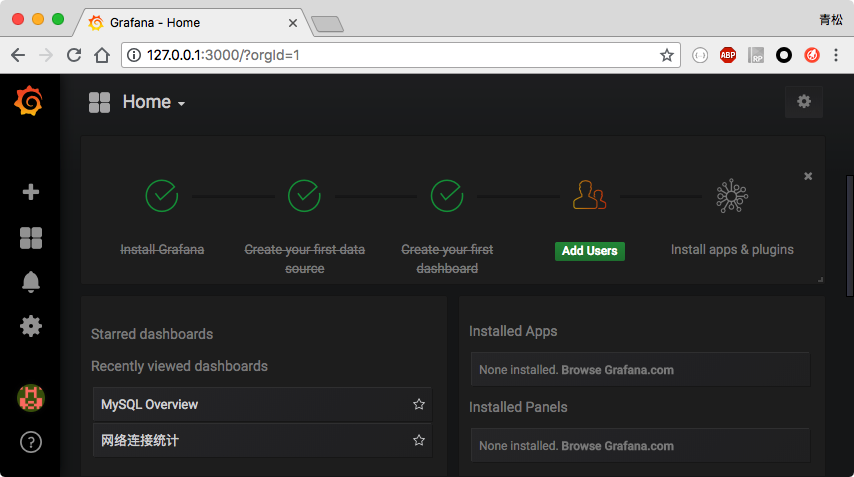
Task: Star the MySQL Overview dashboard
Action: tap(418, 404)
